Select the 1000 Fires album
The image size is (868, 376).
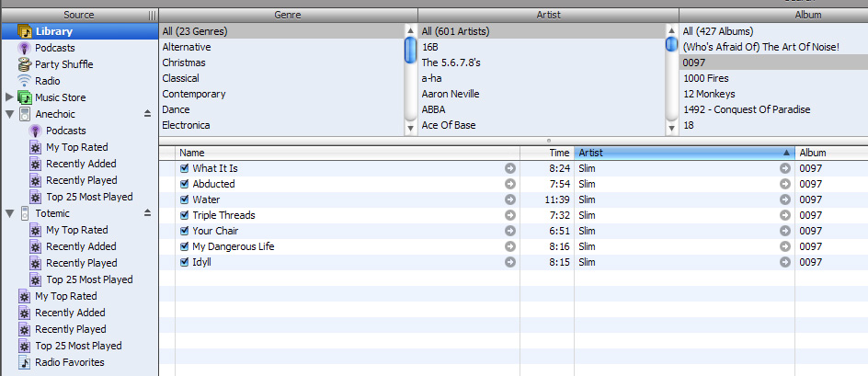(706, 79)
